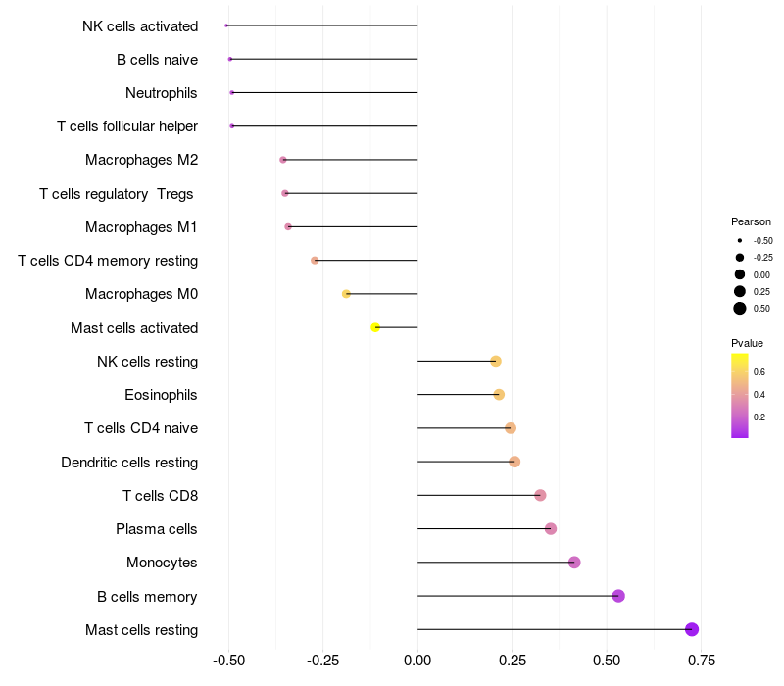This screenshot has width=784, height=686.
Task: Click the Monocytes lollipop marker
Action: pyautogui.click(x=574, y=562)
